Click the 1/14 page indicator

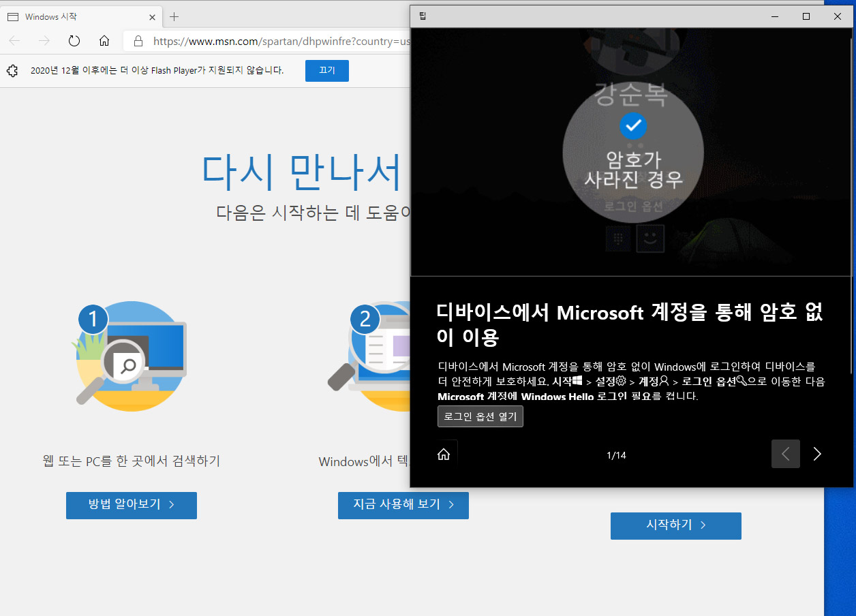tap(616, 455)
